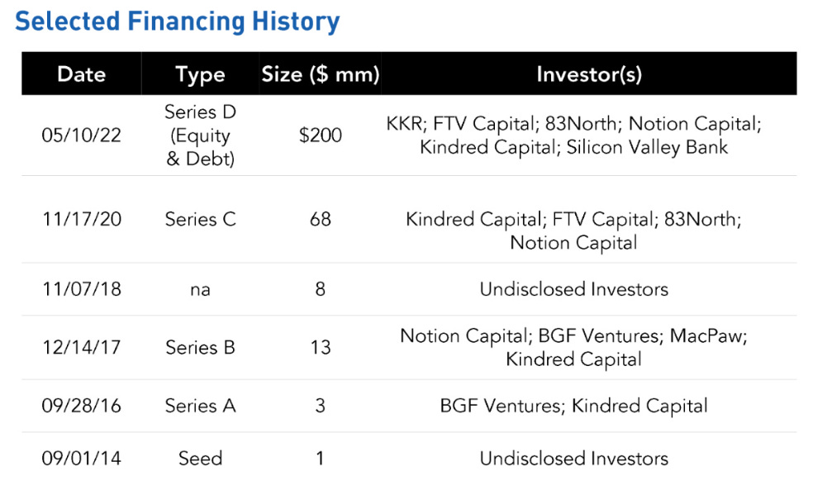Image resolution: width=813 pixels, height=504 pixels.
Task: Select the 11/17/20 date cell
Action: click(x=82, y=219)
